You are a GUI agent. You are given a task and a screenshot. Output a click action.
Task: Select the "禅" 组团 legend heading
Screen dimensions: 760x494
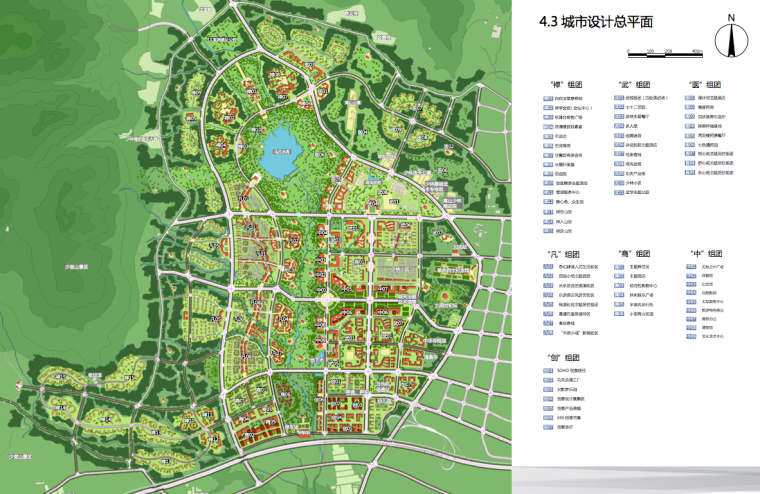(x=565, y=85)
